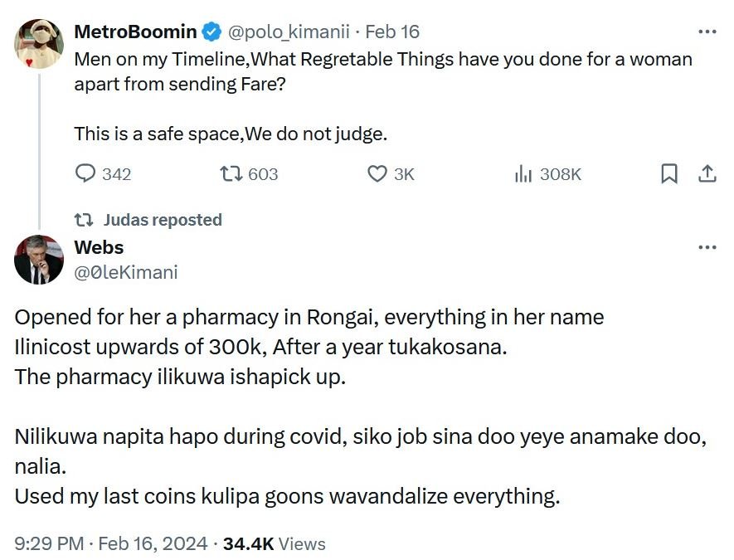
Task: Open the @polo_kimanii handle link
Action: click(289, 32)
